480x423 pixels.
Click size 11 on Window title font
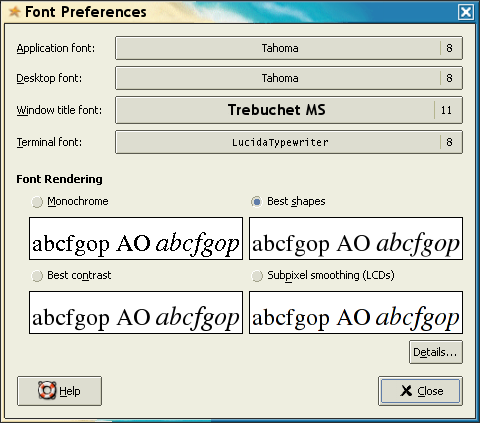point(446,110)
